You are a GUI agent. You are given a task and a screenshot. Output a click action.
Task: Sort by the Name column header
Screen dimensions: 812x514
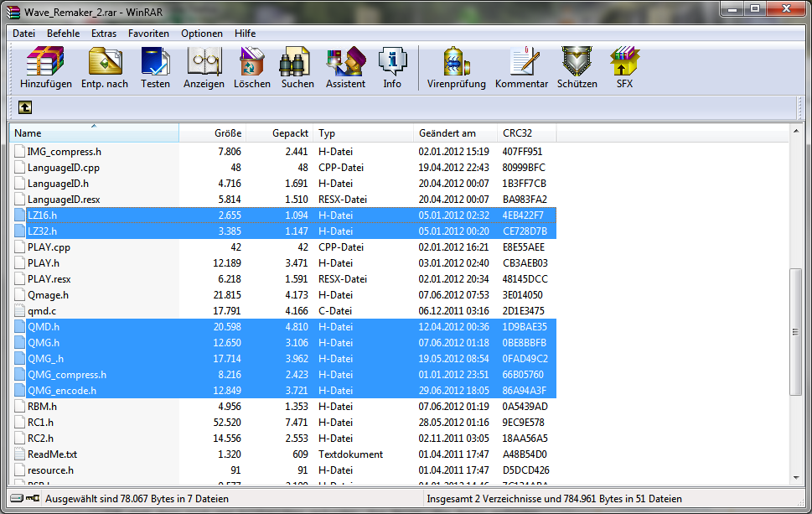coord(94,133)
